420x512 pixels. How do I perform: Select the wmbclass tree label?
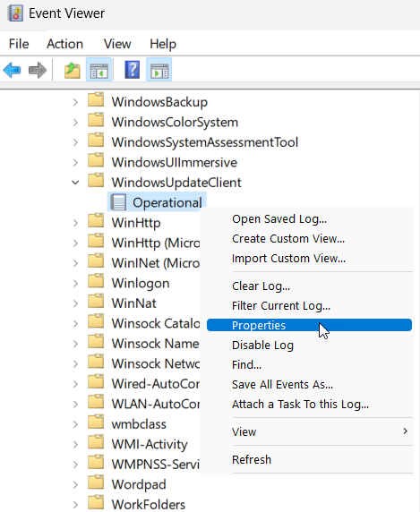click(139, 424)
